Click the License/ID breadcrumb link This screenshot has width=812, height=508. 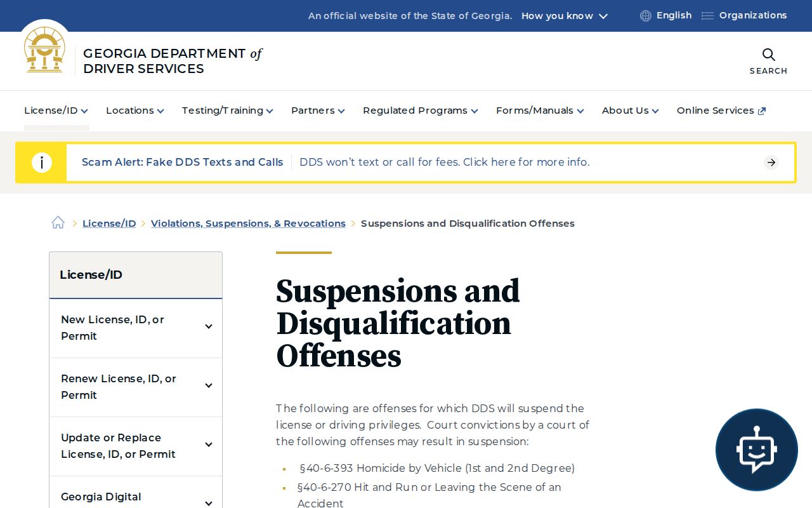click(x=109, y=224)
